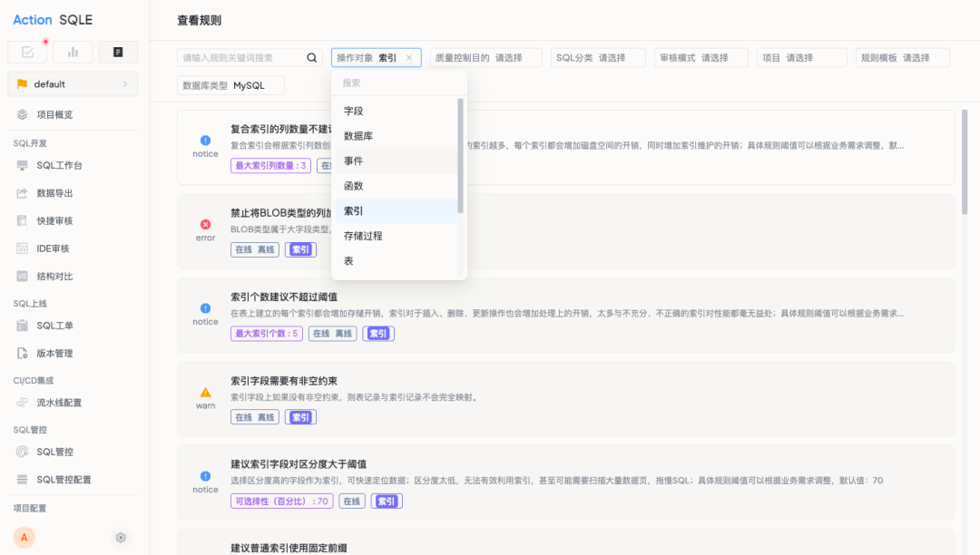Open 索引个数建议不超过阈值 rule
Viewport: 980px width, 555px height.
click(284, 297)
